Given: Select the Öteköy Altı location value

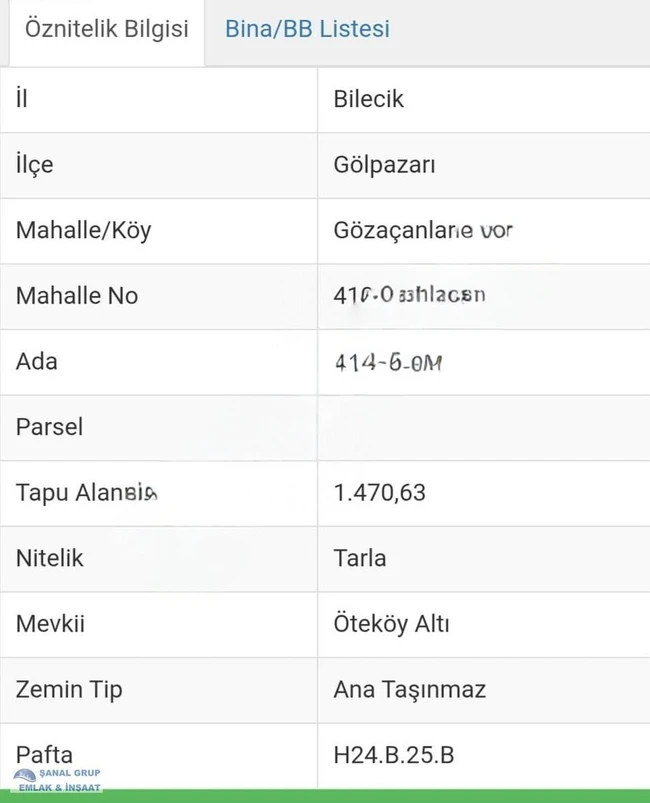Looking at the screenshot, I should click(391, 624).
